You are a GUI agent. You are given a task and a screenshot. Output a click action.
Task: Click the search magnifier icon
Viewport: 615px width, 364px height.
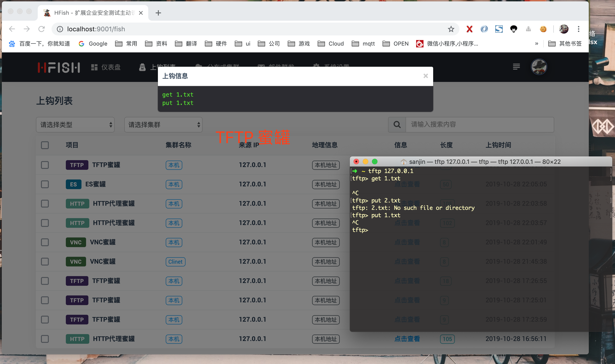coord(397,125)
